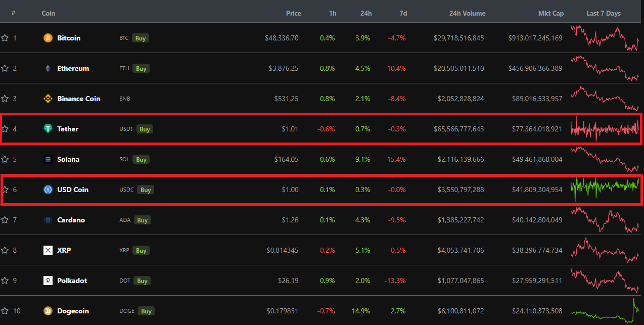This screenshot has height=325, width=644.
Task: Star Cardano as a favorite
Action: (x=5, y=220)
